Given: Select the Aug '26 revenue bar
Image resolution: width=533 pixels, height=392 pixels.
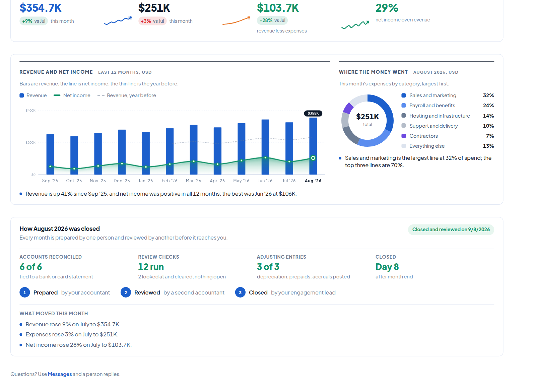Looking at the screenshot, I should [313, 146].
